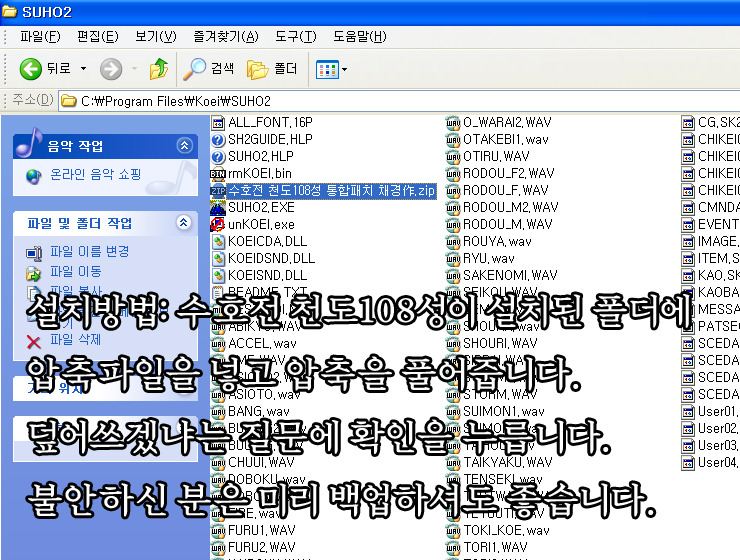This screenshot has width=740, height=560.
Task: Select the file name SHOURI.WAV
Action: pyautogui.click(x=500, y=343)
